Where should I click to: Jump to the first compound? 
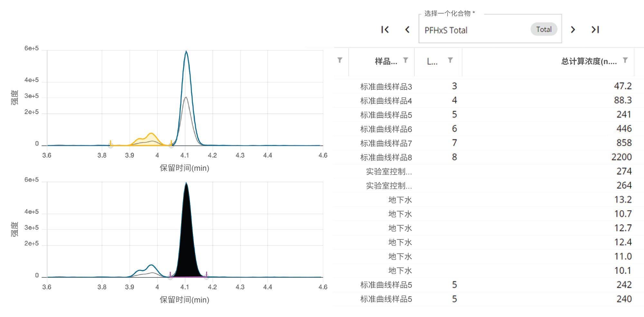pos(385,30)
